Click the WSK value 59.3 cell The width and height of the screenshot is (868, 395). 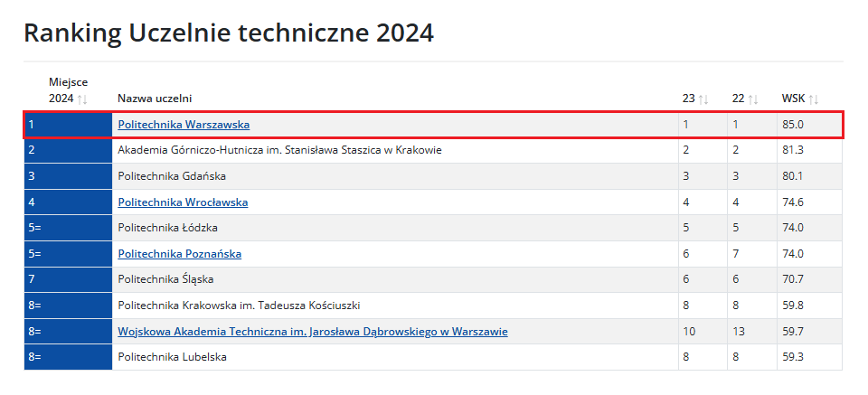pyautogui.click(x=809, y=357)
